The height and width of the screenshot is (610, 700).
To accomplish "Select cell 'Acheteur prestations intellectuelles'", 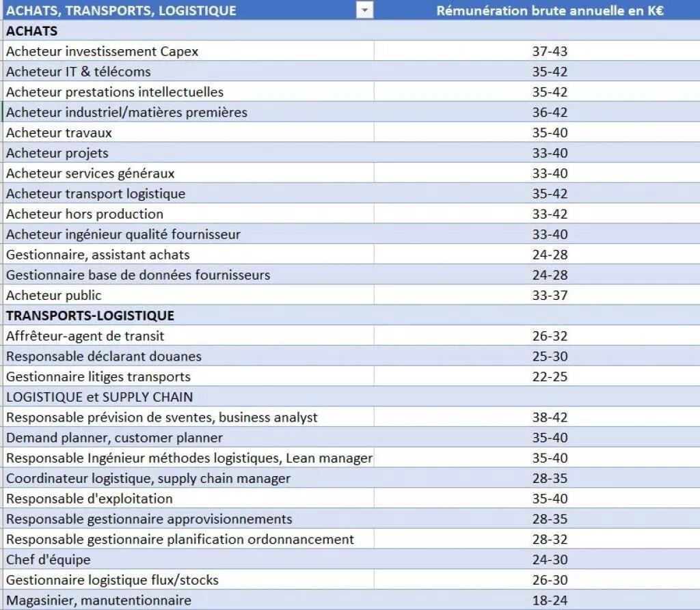I will pos(189,92).
